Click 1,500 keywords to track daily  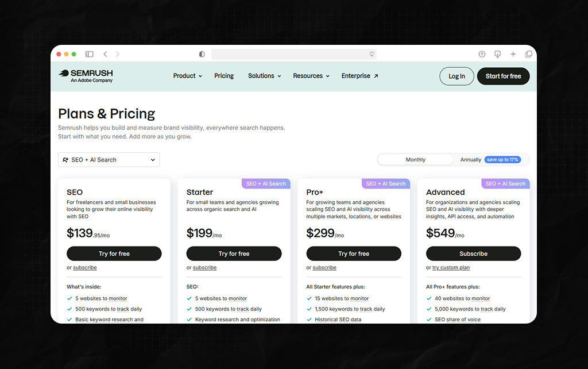(350, 309)
